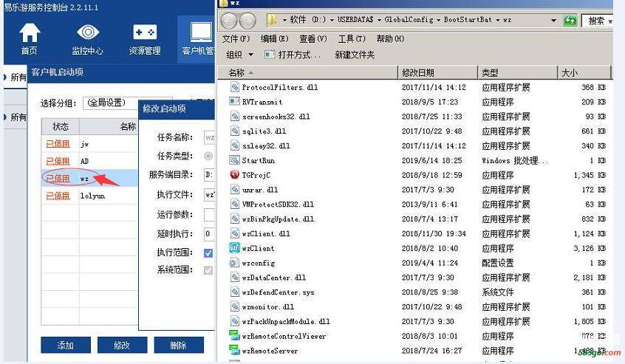Select the RVTransmit application icon

click(234, 102)
